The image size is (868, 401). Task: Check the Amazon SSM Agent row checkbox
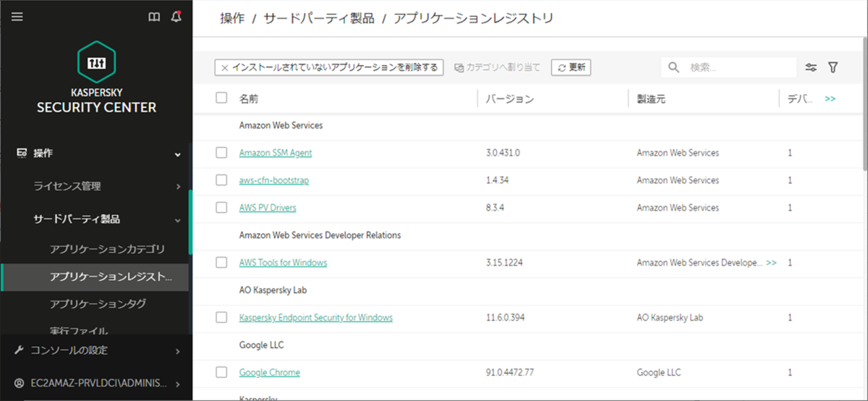tap(221, 153)
